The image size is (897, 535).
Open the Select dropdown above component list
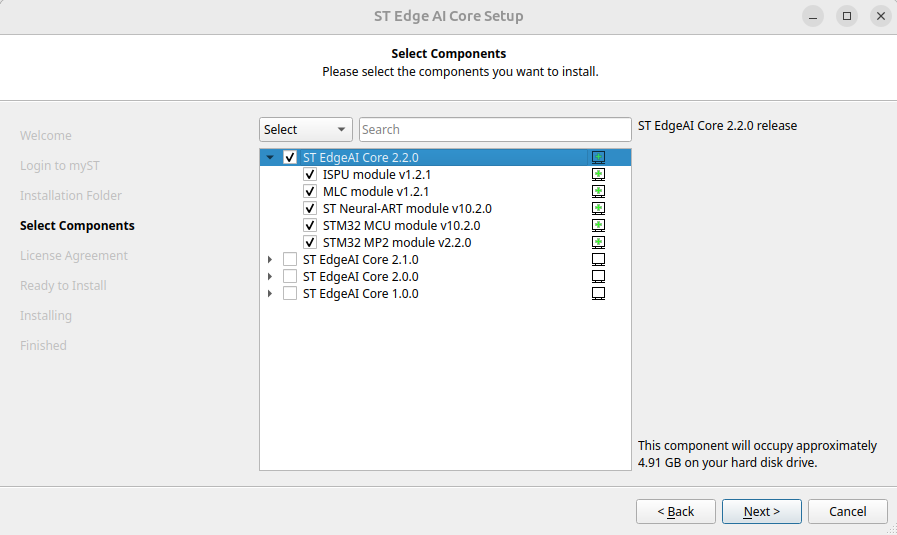tap(305, 129)
